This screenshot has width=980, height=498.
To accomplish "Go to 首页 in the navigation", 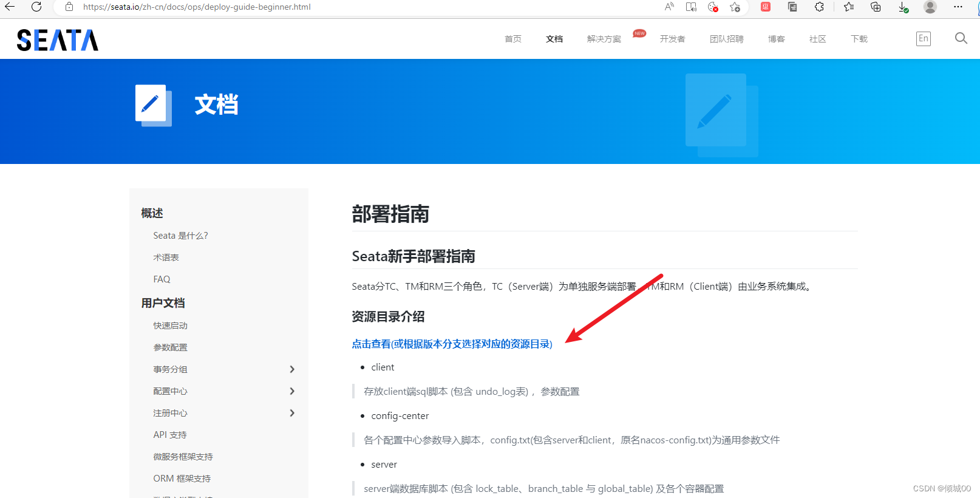I will 513,39.
